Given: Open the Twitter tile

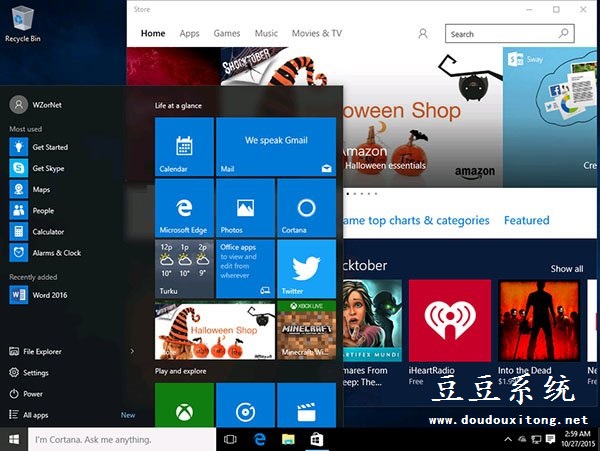Looking at the screenshot, I should 307,269.
